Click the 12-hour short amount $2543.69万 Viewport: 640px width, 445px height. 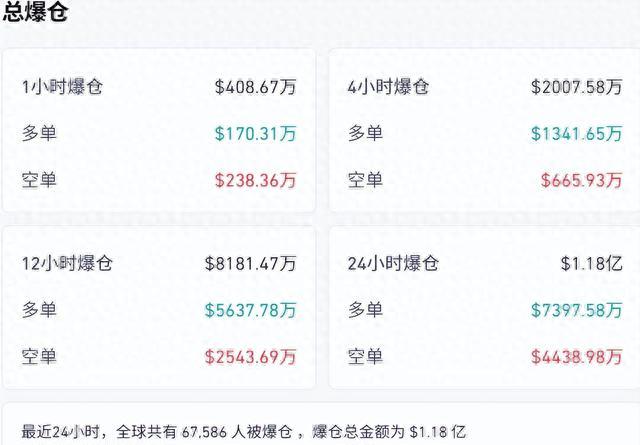pos(250,356)
